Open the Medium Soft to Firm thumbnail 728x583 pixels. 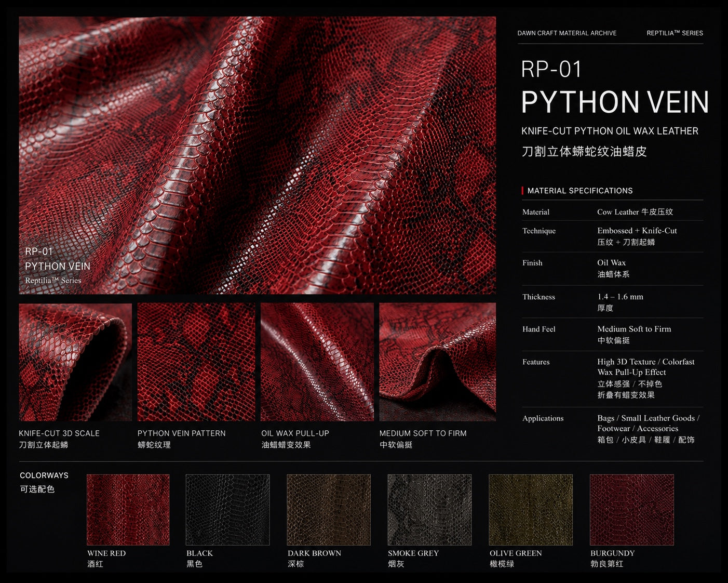pyautogui.click(x=438, y=362)
